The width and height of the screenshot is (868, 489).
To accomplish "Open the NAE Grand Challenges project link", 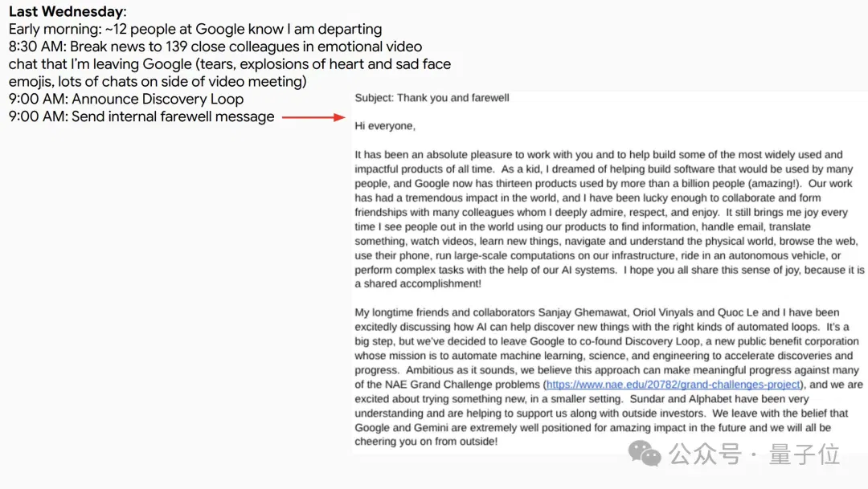I will coord(674,385).
